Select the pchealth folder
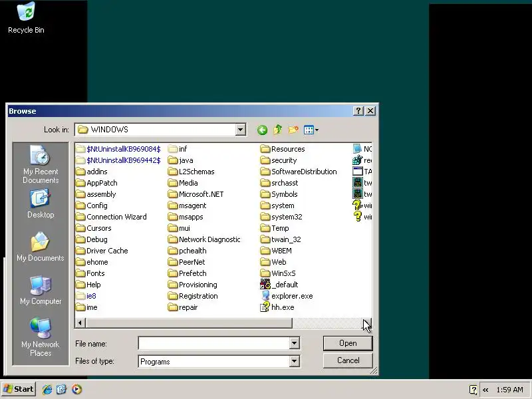The width and height of the screenshot is (532, 399). (x=188, y=251)
